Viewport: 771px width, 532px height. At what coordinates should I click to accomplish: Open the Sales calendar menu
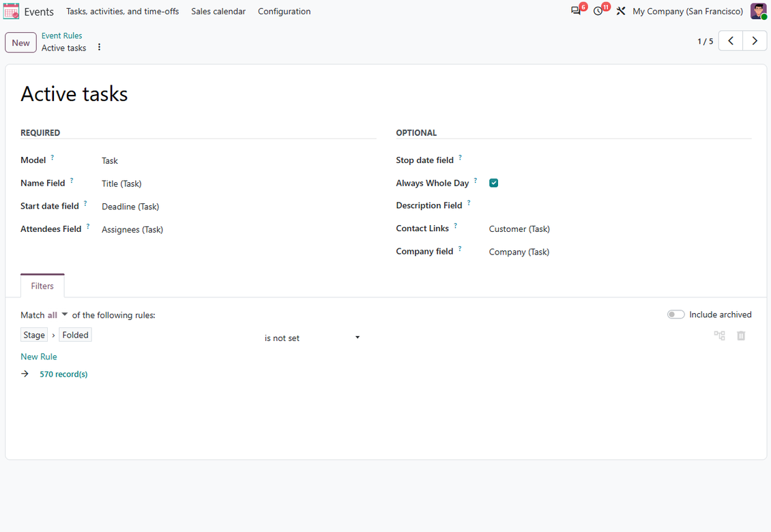tap(218, 12)
